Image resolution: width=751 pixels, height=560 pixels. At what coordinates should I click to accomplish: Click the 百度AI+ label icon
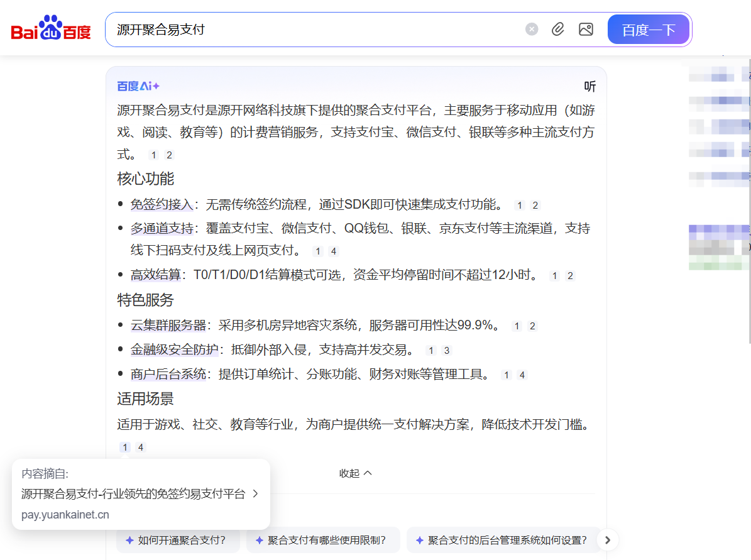pos(138,86)
